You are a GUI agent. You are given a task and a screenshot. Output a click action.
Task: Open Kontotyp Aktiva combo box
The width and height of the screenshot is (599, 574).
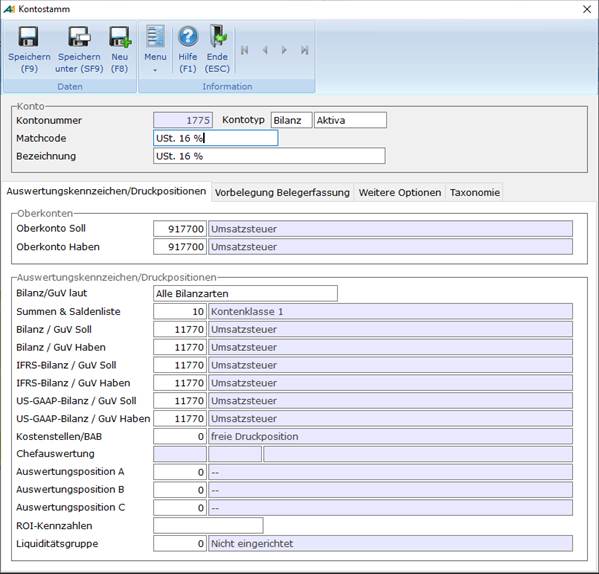pos(350,120)
